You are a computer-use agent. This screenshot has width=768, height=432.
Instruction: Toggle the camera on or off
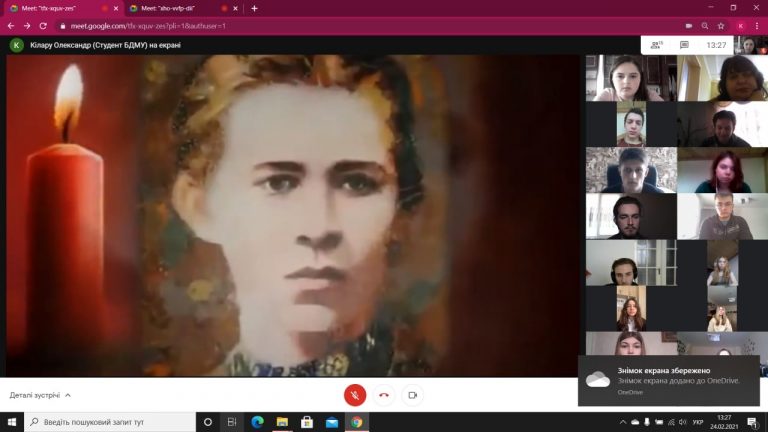tap(412, 394)
